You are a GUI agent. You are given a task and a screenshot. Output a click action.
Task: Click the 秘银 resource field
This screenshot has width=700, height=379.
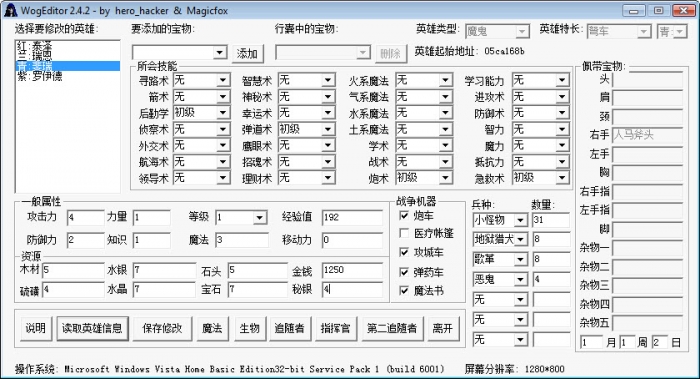tap(352, 290)
